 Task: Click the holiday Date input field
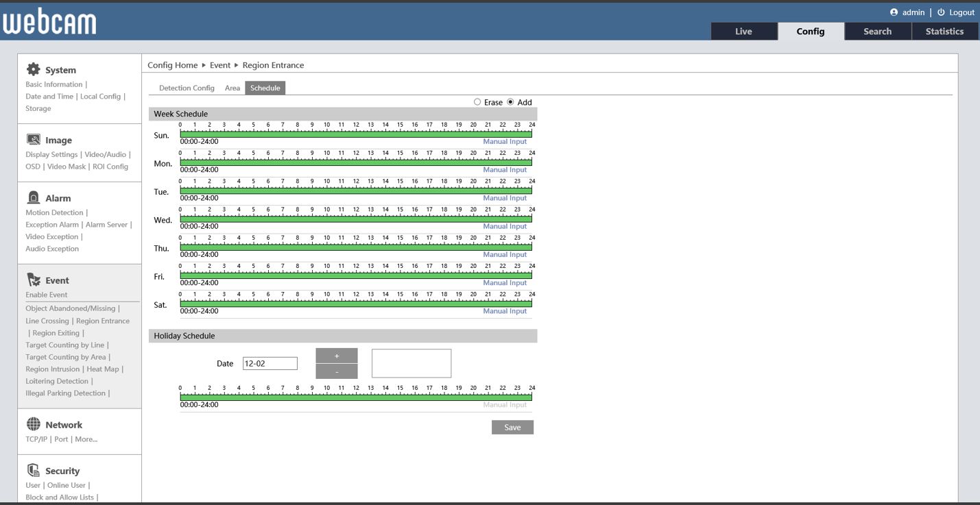(x=270, y=364)
